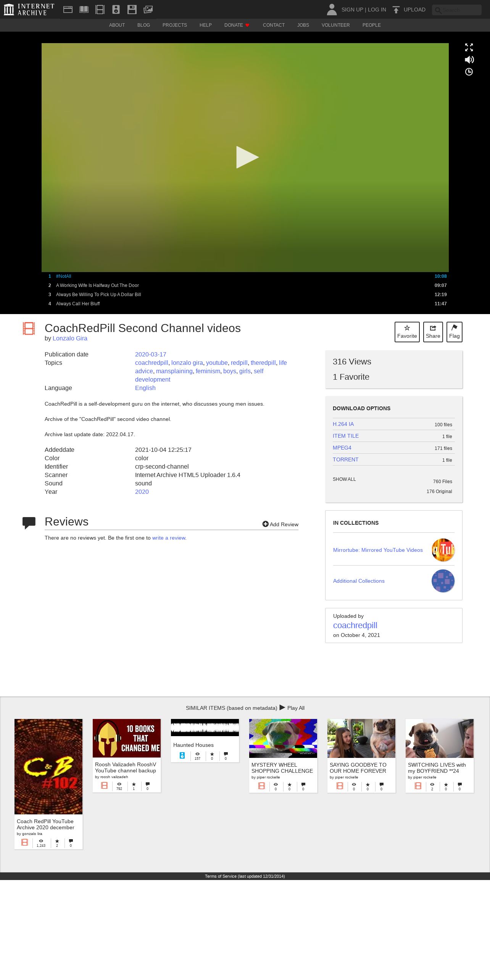Open Coach RedPill YouTube Archive thumbnail
This screenshot has width=490, height=980.
point(48,767)
